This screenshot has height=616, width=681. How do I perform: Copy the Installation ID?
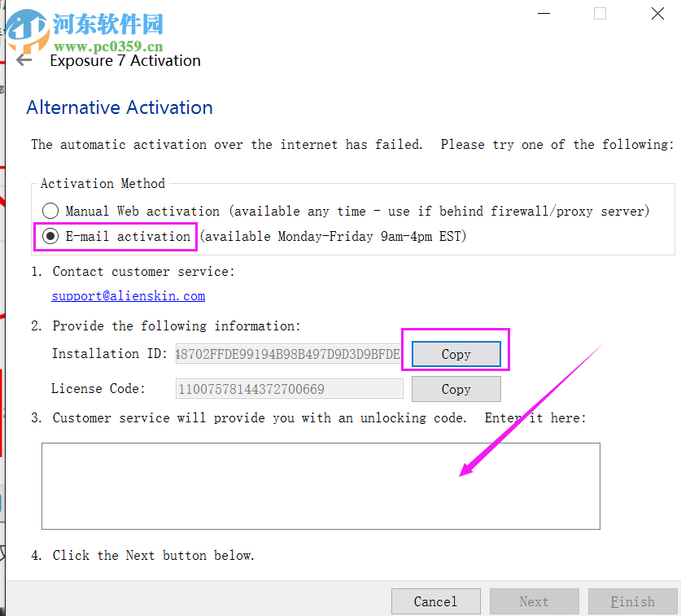click(x=456, y=354)
